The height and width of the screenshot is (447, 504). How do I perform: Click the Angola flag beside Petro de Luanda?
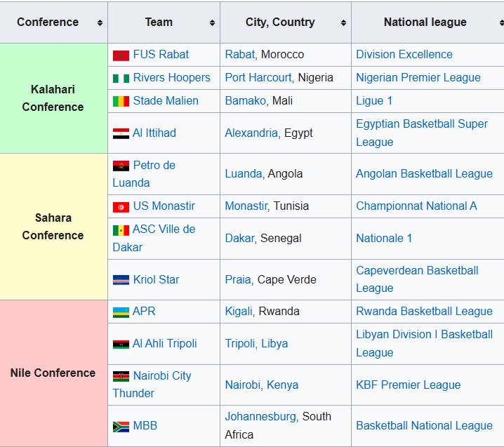[x=121, y=166]
